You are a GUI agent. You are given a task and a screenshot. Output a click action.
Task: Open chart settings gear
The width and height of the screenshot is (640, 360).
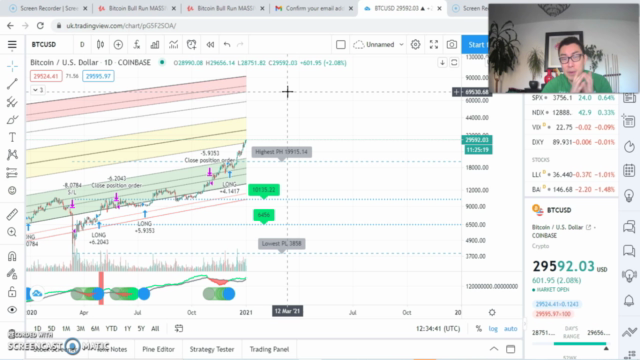click(416, 44)
